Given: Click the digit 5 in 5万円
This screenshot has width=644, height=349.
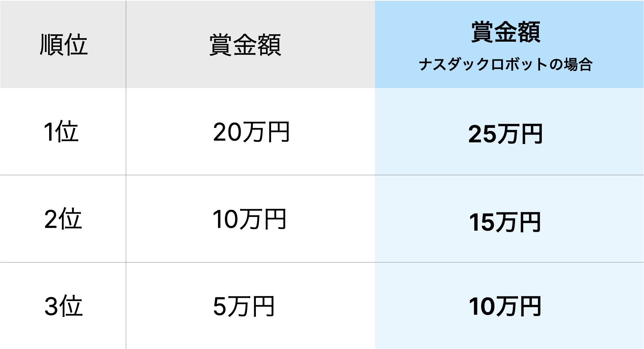Looking at the screenshot, I should [219, 306].
